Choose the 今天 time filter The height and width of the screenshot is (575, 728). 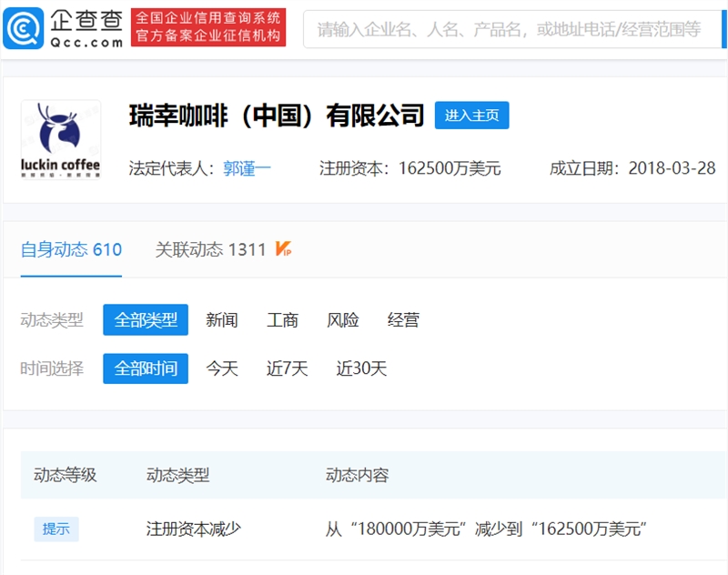pyautogui.click(x=222, y=368)
